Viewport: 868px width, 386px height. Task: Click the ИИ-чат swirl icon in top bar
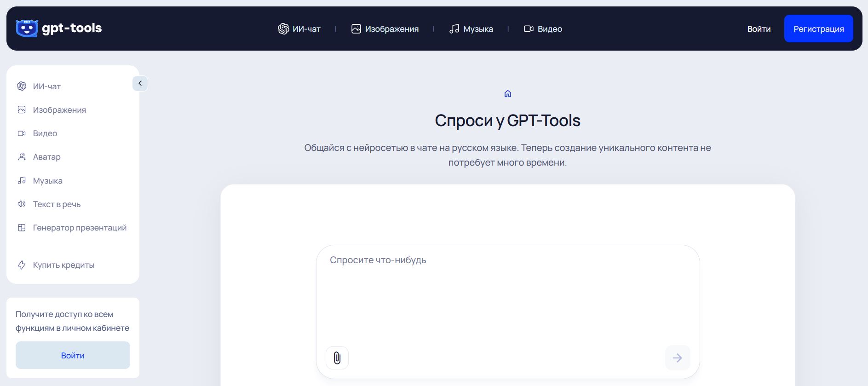tap(283, 29)
